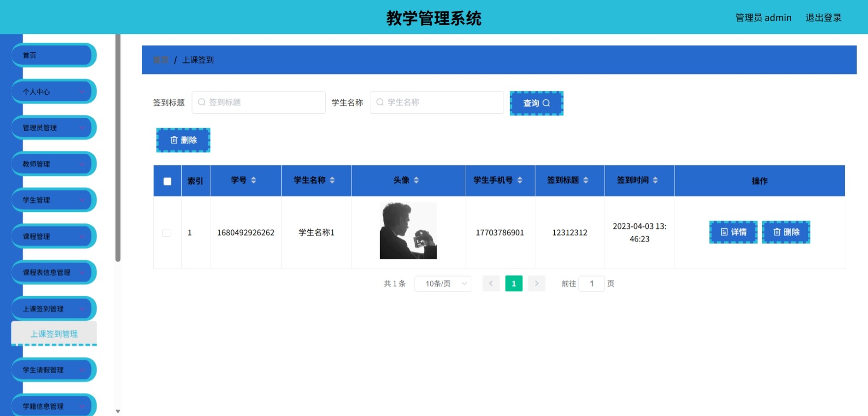The height and width of the screenshot is (416, 868).
Task: Open the 10条/页 page size dropdown
Action: coord(443,283)
